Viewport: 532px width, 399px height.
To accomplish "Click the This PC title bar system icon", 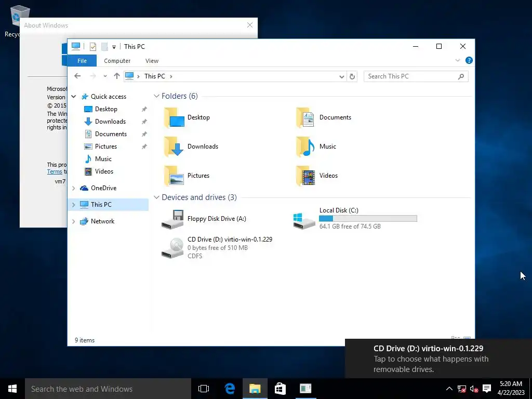I will point(76,46).
